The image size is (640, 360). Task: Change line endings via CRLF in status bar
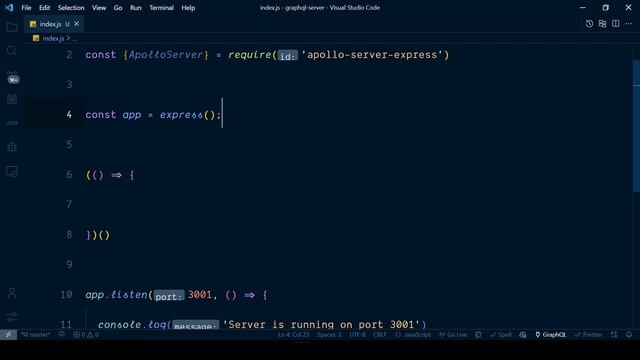(x=380, y=335)
